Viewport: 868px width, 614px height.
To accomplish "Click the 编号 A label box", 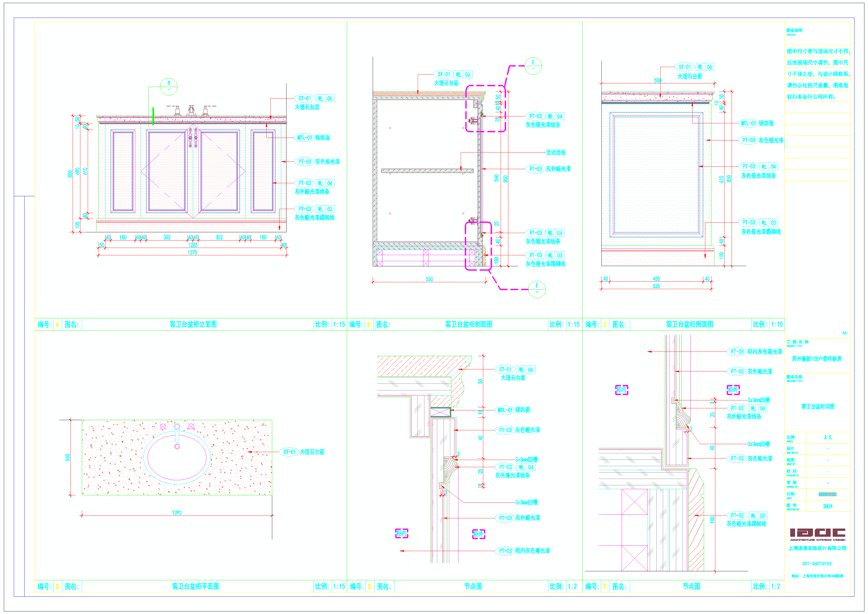I will pyautogui.click(x=58, y=324).
